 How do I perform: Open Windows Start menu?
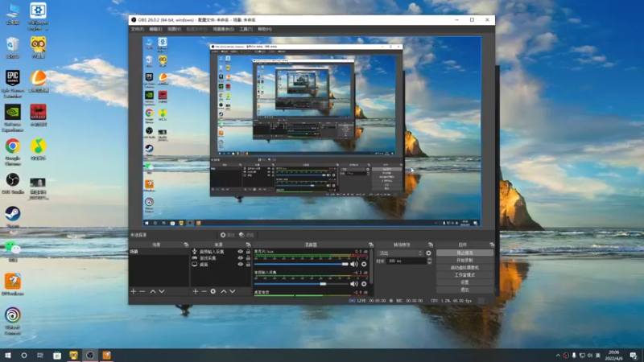point(8,356)
